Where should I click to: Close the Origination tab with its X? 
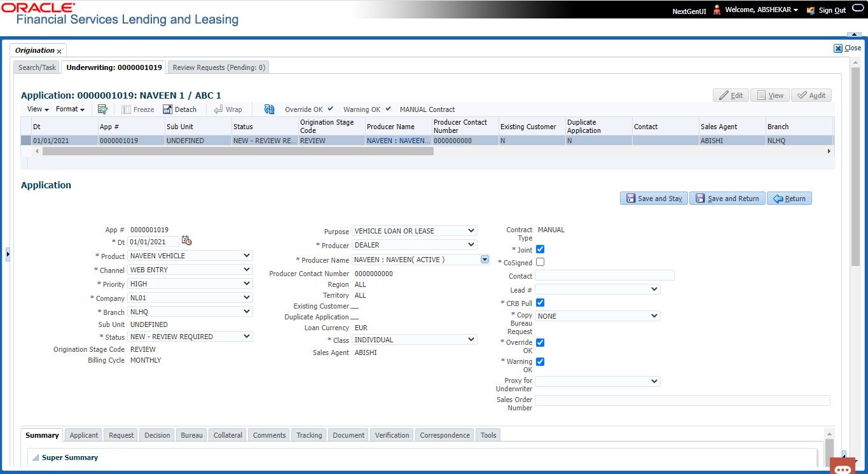59,51
